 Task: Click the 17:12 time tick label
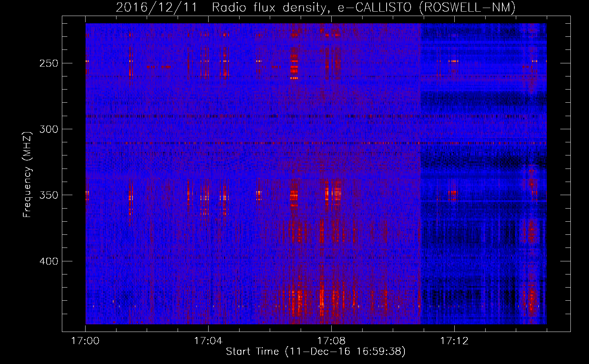(454, 341)
